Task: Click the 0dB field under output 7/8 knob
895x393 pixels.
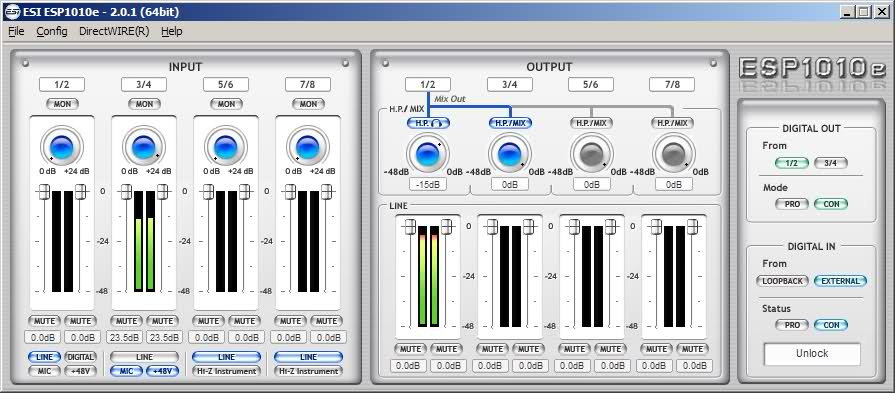Action: point(674,184)
